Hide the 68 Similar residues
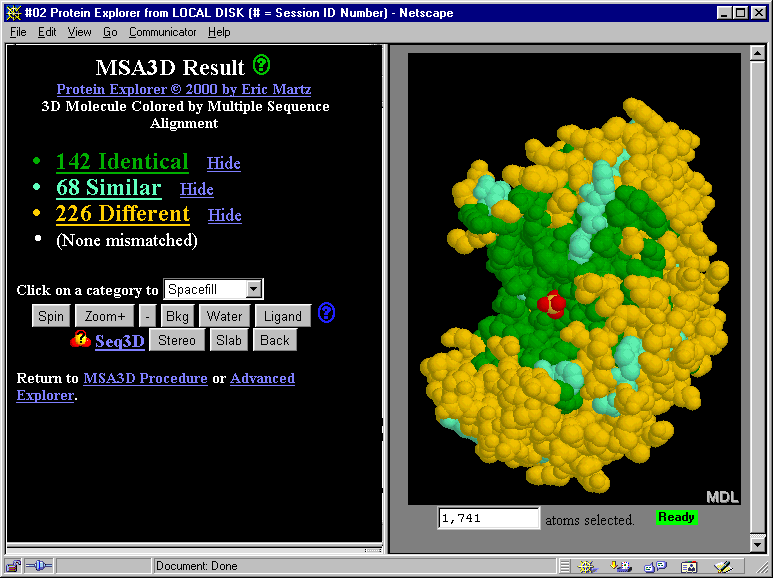 pos(196,189)
